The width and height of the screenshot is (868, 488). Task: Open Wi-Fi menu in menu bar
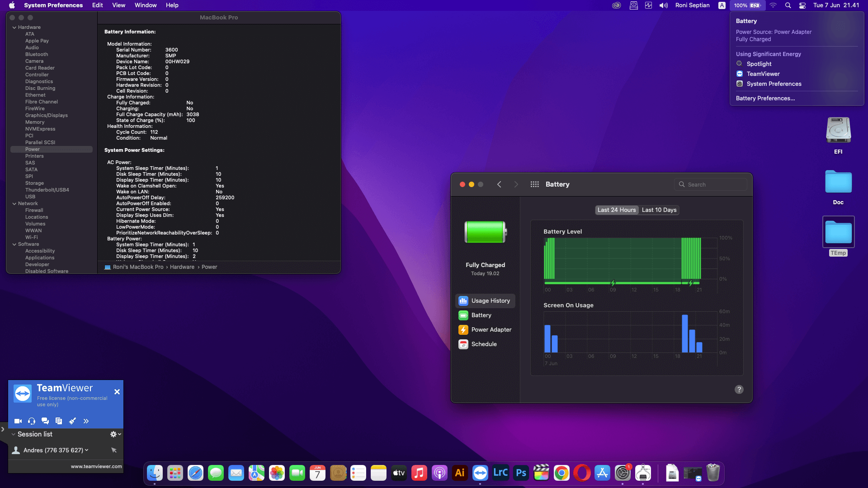(x=773, y=5)
